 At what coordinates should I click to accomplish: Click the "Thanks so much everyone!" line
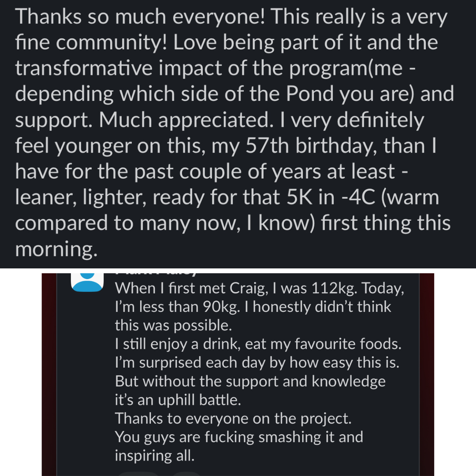tap(231, 17)
